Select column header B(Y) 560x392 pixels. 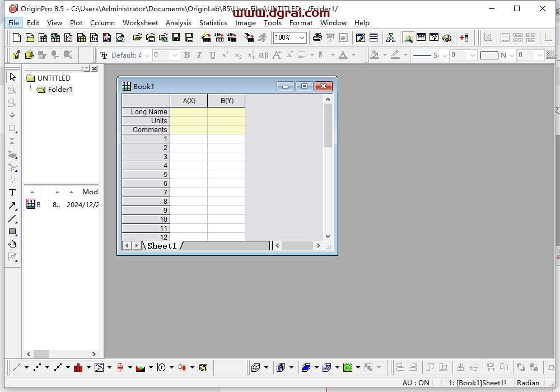(x=226, y=101)
